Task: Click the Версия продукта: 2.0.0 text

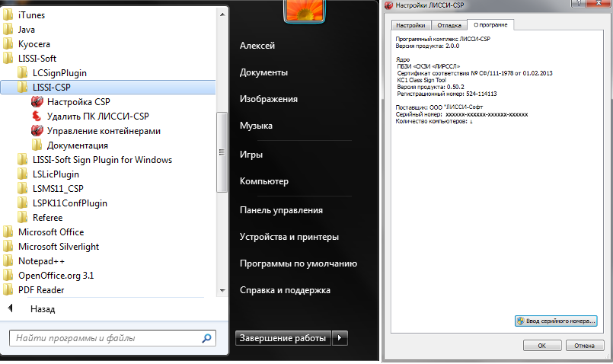Action: point(427,46)
